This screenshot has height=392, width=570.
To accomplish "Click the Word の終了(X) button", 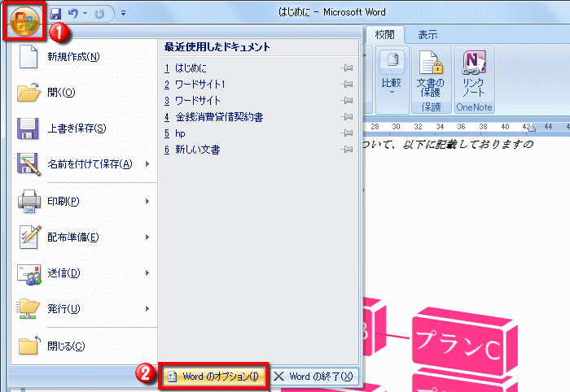I will pyautogui.click(x=315, y=377).
